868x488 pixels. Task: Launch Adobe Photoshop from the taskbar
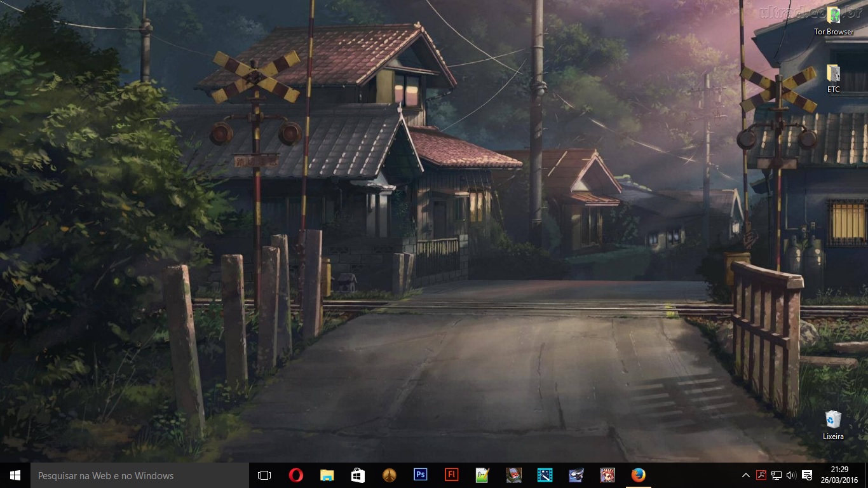coord(420,475)
